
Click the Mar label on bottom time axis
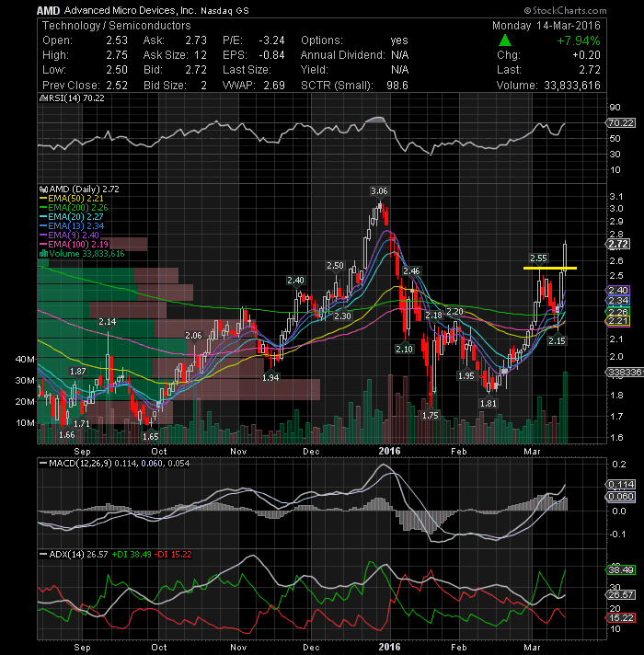532,648
